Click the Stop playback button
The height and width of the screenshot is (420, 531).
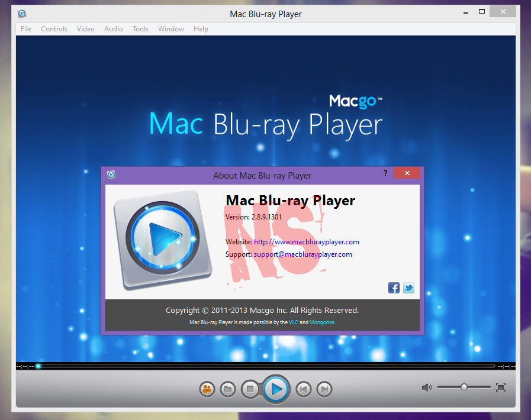[250, 389]
